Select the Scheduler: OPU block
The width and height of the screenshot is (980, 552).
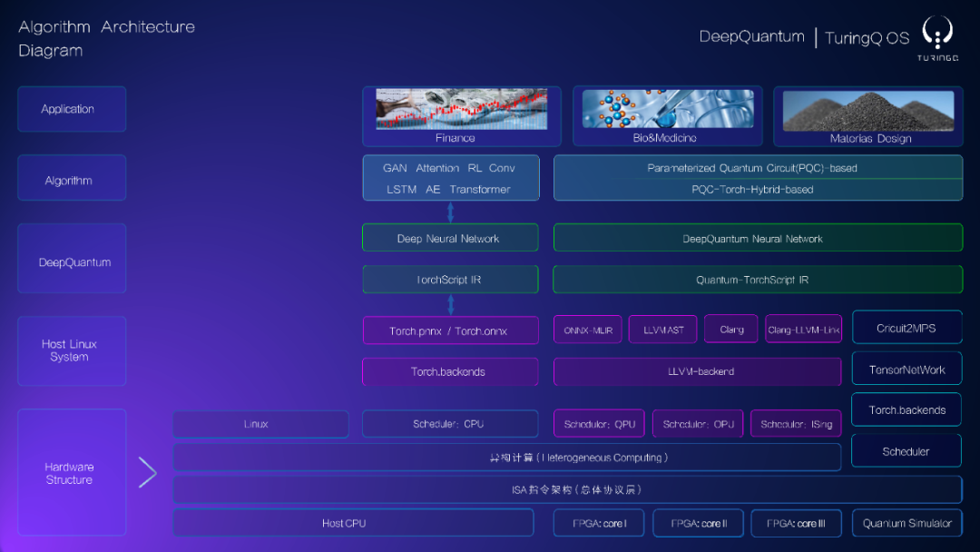point(698,423)
